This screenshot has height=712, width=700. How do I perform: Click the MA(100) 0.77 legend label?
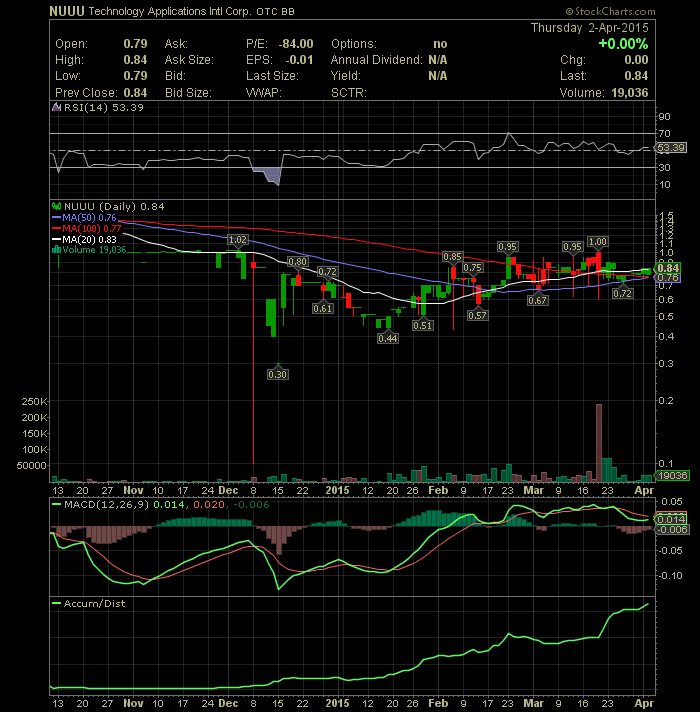(x=92, y=228)
